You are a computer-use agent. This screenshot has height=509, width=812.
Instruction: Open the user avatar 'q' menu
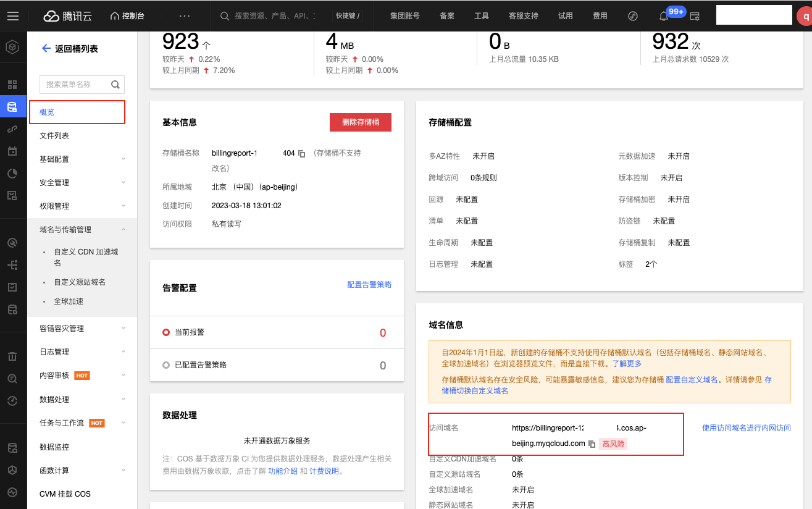coord(805,16)
